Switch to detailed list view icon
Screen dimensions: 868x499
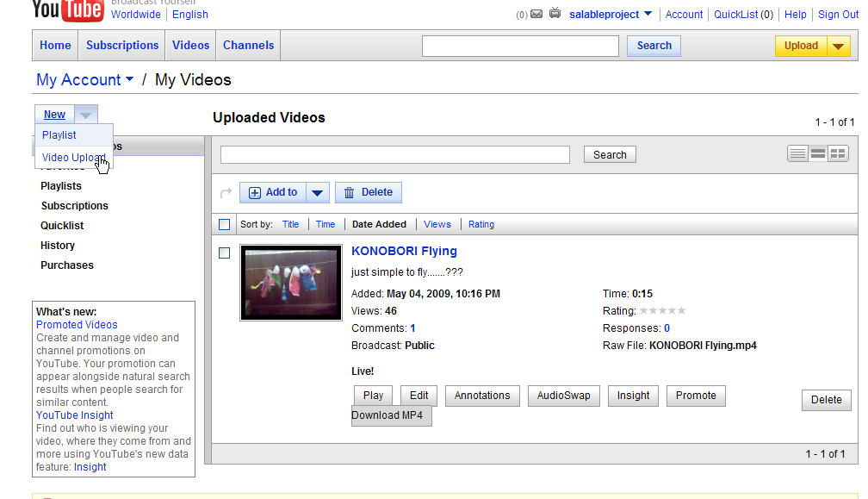click(818, 153)
